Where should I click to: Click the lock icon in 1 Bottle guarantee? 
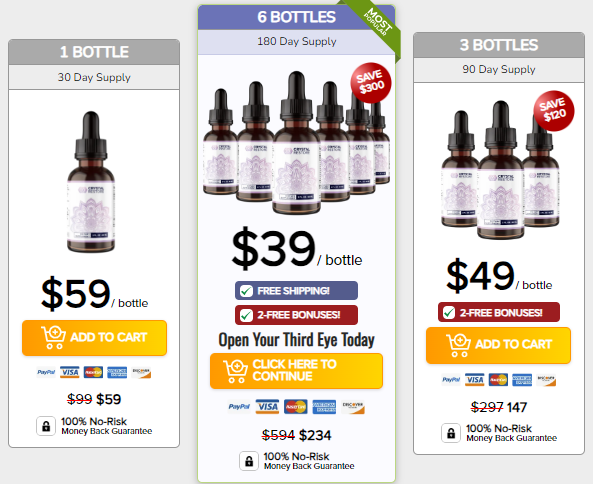pyautogui.click(x=46, y=426)
